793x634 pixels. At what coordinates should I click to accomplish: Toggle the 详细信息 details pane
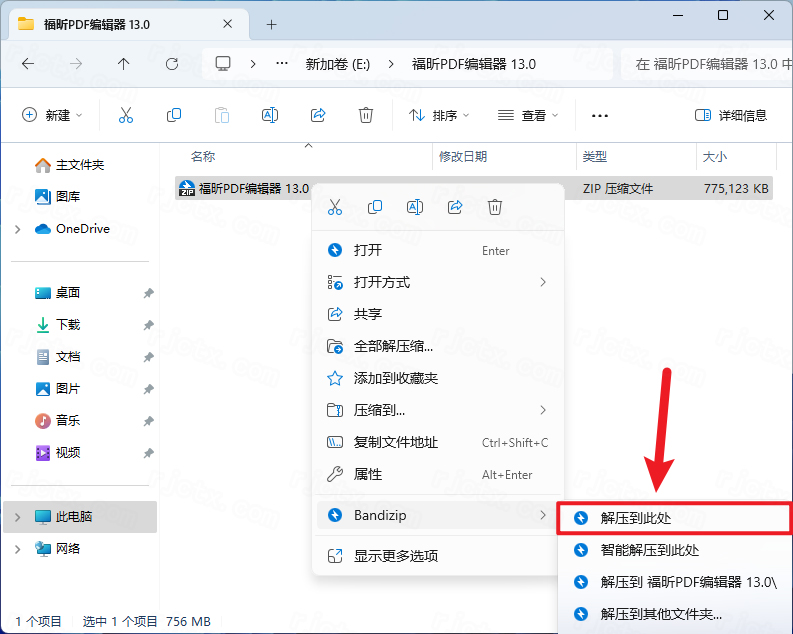click(x=731, y=115)
